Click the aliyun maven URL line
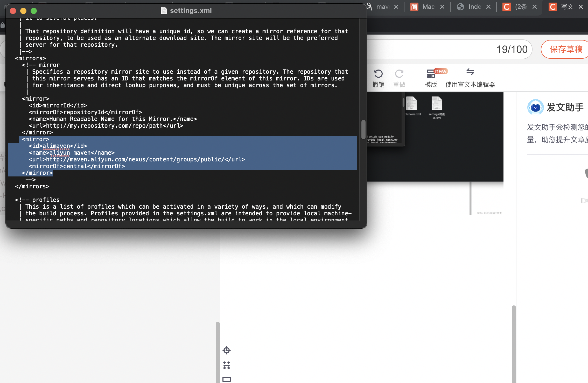The width and height of the screenshot is (588, 383). pyautogui.click(x=137, y=160)
